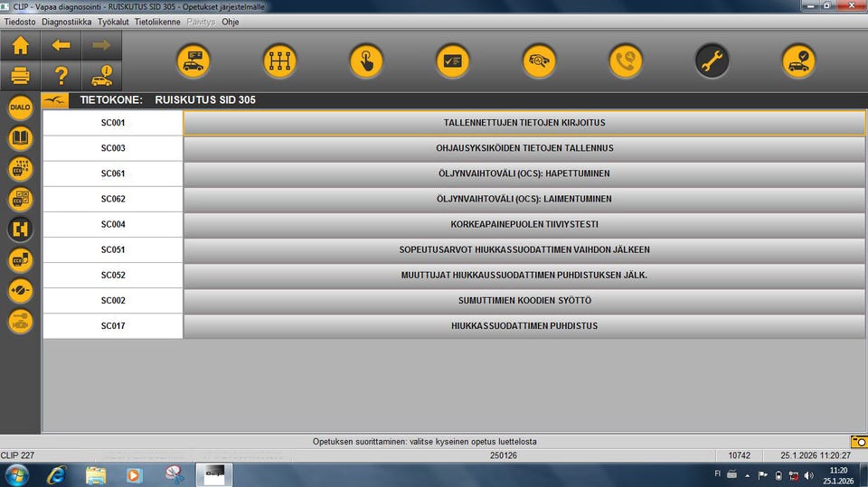Click the CLIP app taskbar button

pos(214,475)
